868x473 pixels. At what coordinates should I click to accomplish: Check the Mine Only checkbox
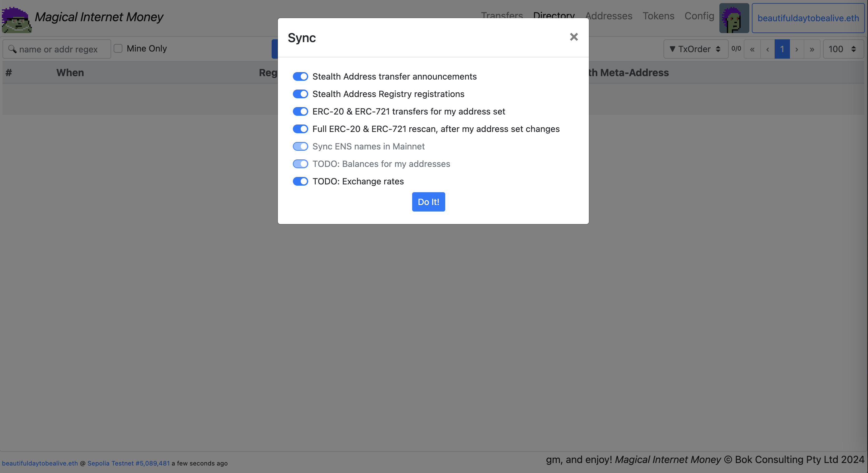pyautogui.click(x=118, y=48)
